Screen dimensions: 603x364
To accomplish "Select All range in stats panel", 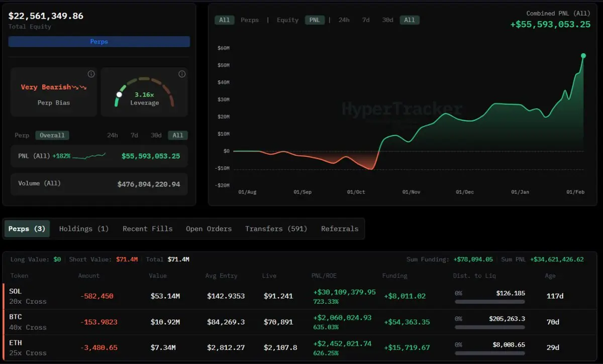I will coord(178,135).
